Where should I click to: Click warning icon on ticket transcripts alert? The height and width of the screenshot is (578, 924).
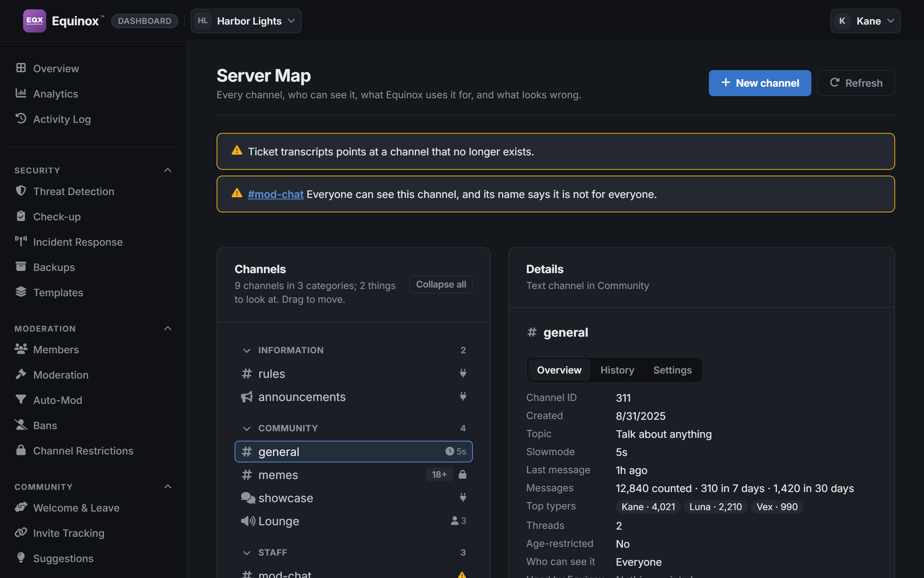click(237, 151)
